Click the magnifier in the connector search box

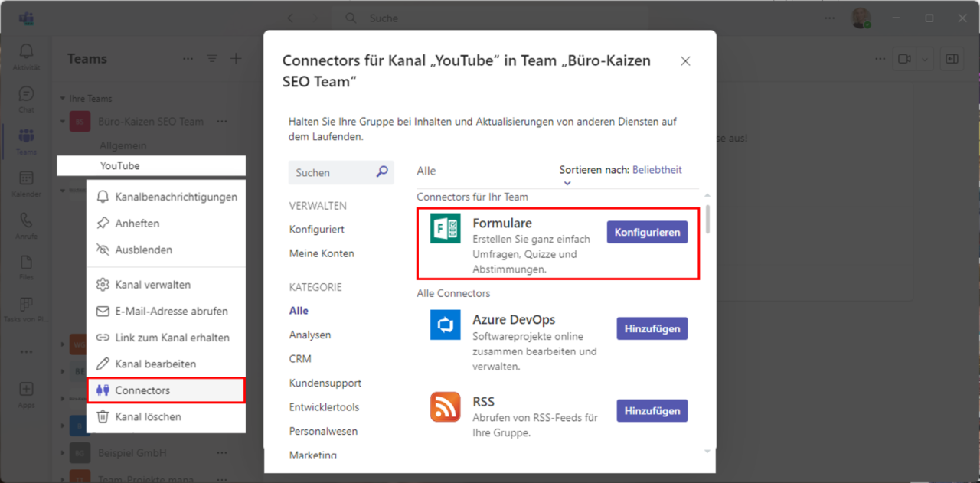[x=381, y=172]
